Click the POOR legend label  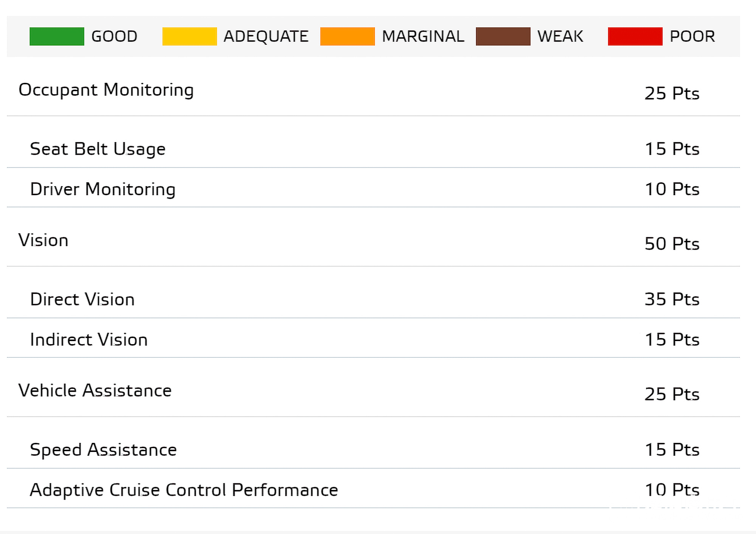pos(692,37)
